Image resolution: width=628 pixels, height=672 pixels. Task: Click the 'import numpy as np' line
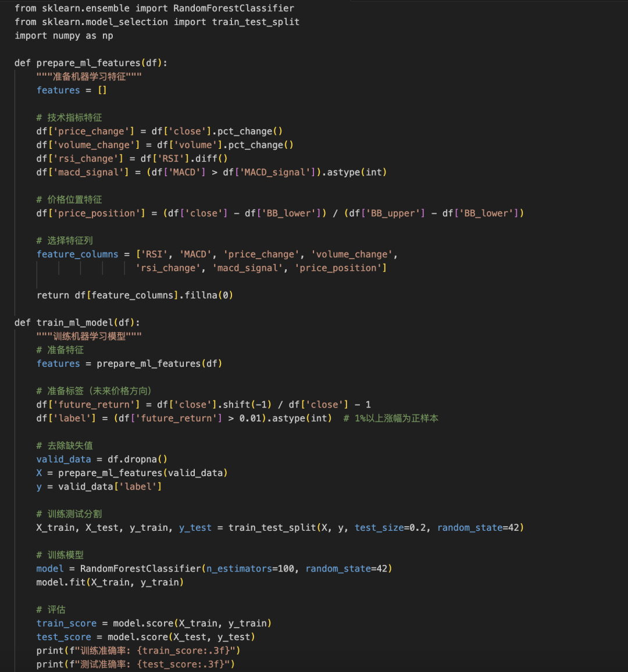(64, 35)
